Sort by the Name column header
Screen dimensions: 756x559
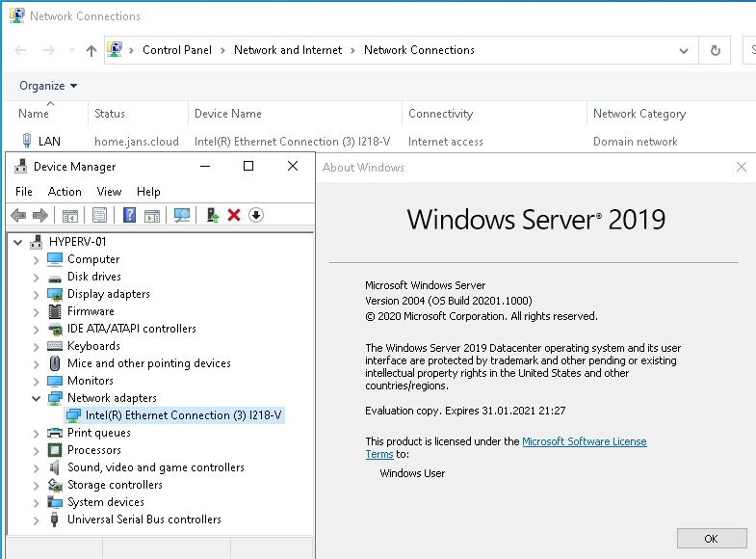[34, 114]
